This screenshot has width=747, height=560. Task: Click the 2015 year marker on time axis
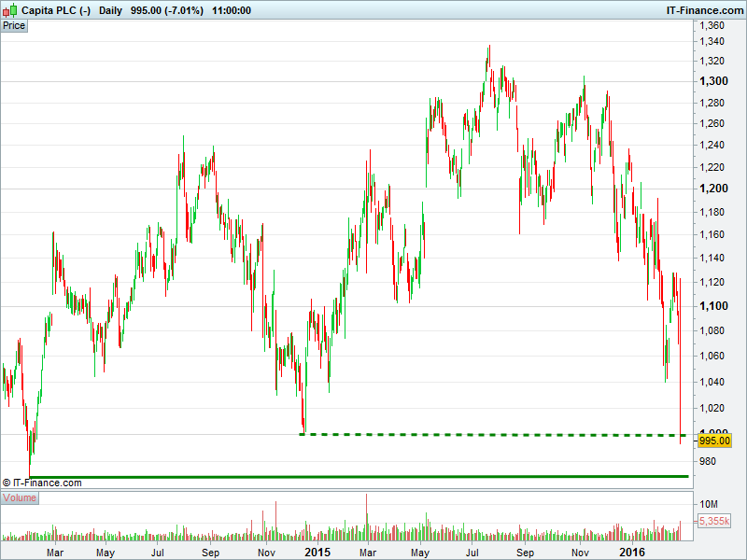(317, 553)
